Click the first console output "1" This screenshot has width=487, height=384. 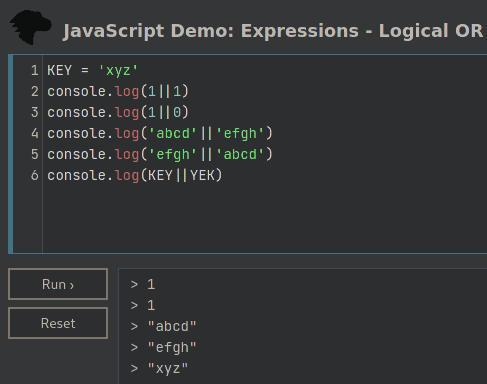click(x=151, y=284)
